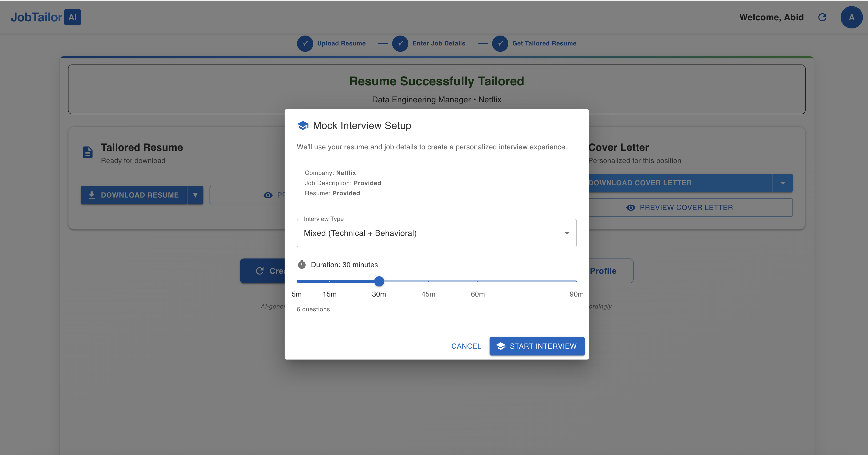This screenshot has width=868, height=455.
Task: Click the download arrow icon on Download Resume
Action: [x=92, y=195]
